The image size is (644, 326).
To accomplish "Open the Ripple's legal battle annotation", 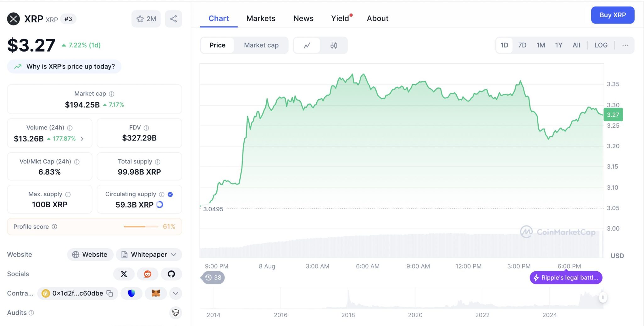I will pos(566,278).
